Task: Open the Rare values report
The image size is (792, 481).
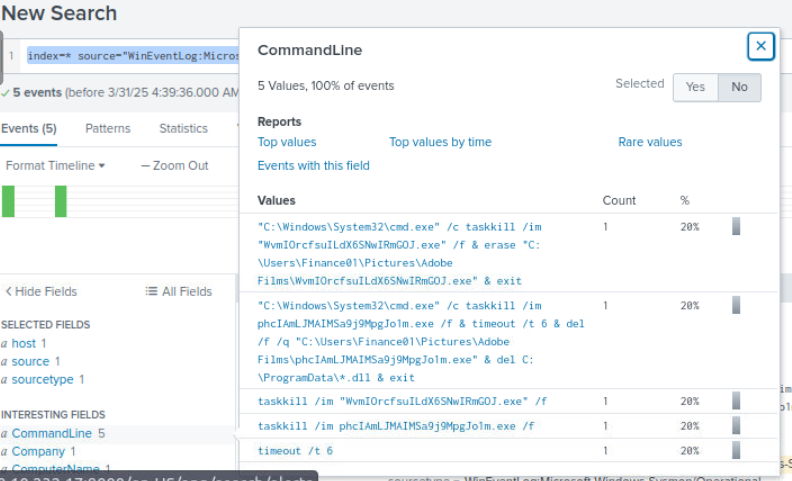Action: pos(650,142)
